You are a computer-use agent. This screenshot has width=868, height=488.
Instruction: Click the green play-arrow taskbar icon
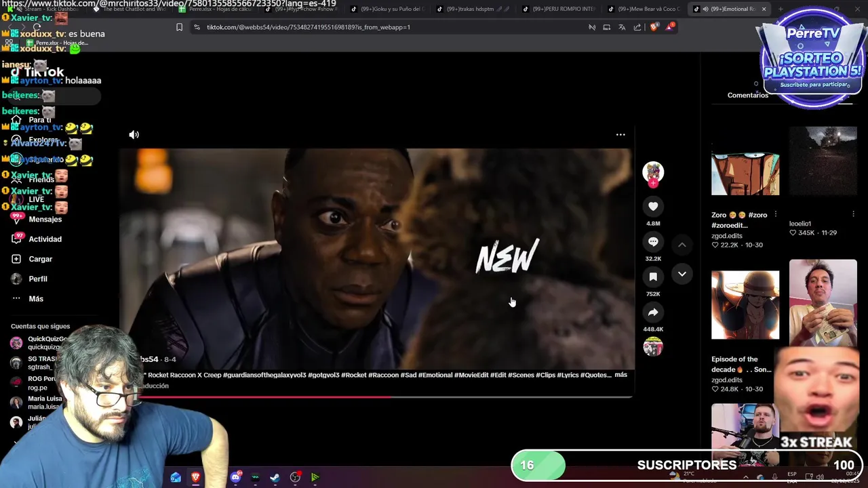(x=315, y=478)
